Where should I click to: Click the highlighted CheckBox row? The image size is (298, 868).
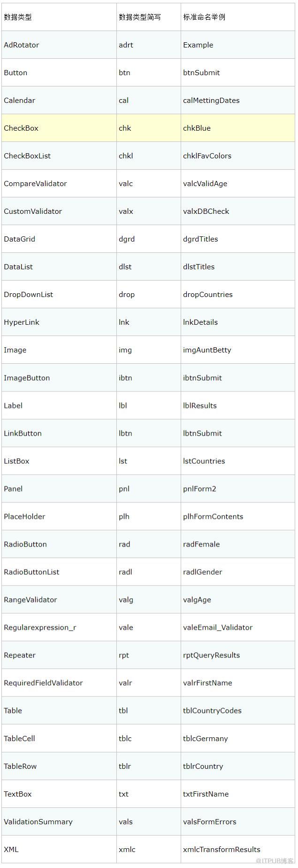[148, 128]
